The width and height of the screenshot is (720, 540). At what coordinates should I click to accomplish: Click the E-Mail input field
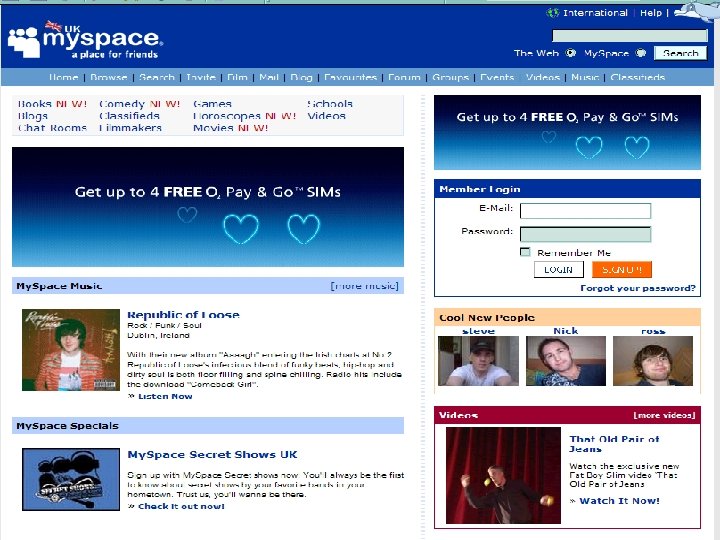pyautogui.click(x=585, y=211)
